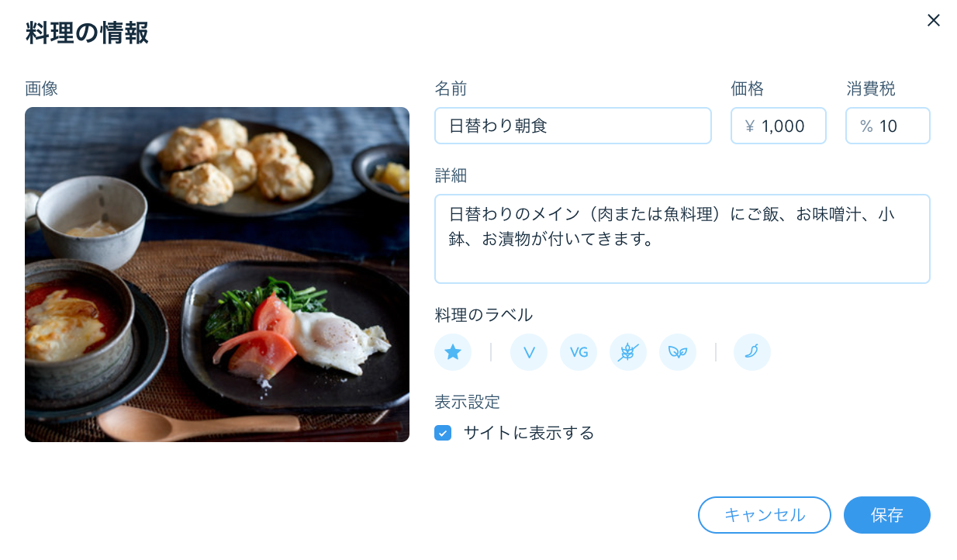Toggle the star featured dish label

(453, 352)
